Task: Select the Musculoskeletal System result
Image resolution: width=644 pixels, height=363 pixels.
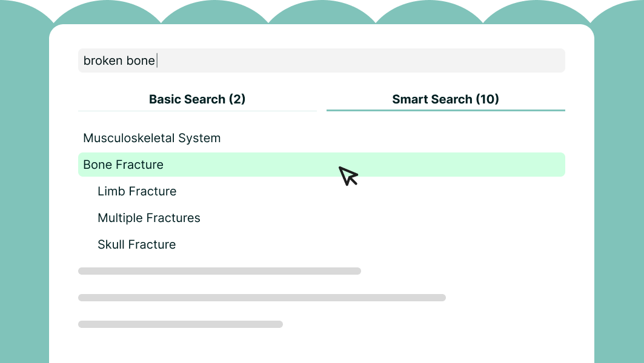Action: point(152,138)
